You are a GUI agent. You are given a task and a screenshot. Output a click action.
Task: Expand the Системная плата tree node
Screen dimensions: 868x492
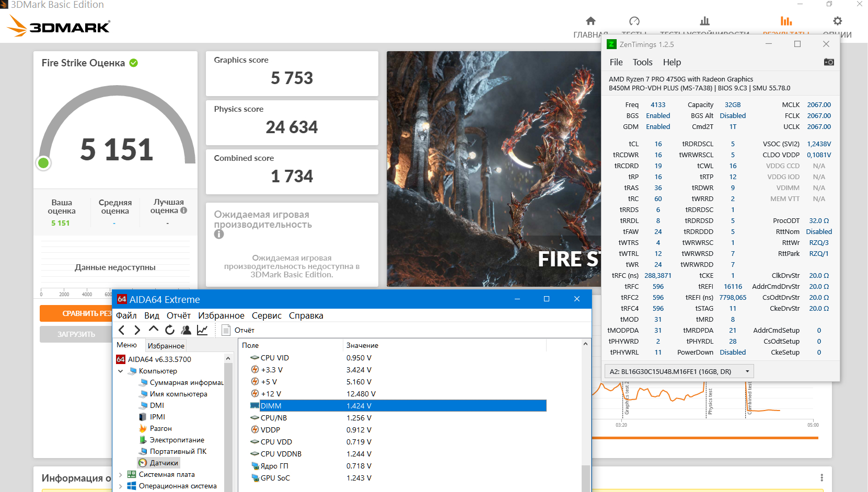pos(121,475)
